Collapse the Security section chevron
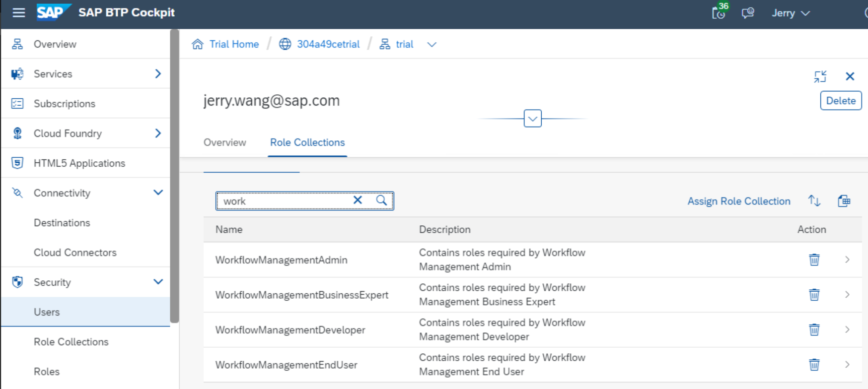Viewport: 868px width, 389px height. 158,282
